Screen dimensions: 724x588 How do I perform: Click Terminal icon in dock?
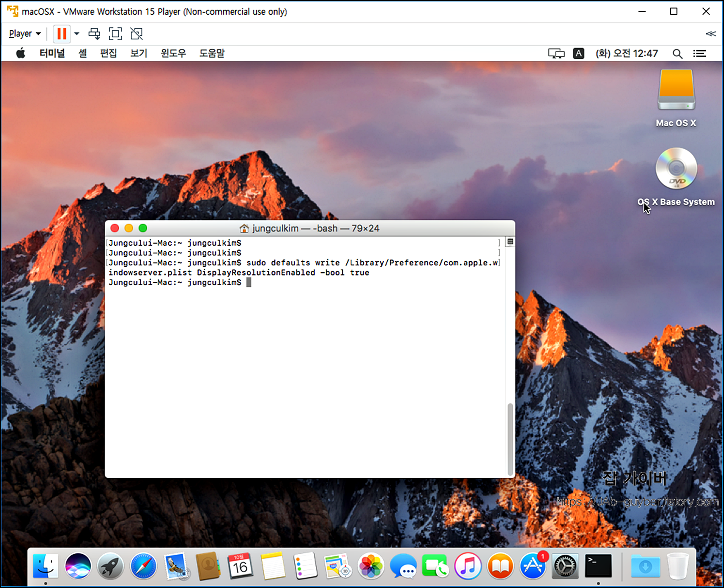pos(598,566)
